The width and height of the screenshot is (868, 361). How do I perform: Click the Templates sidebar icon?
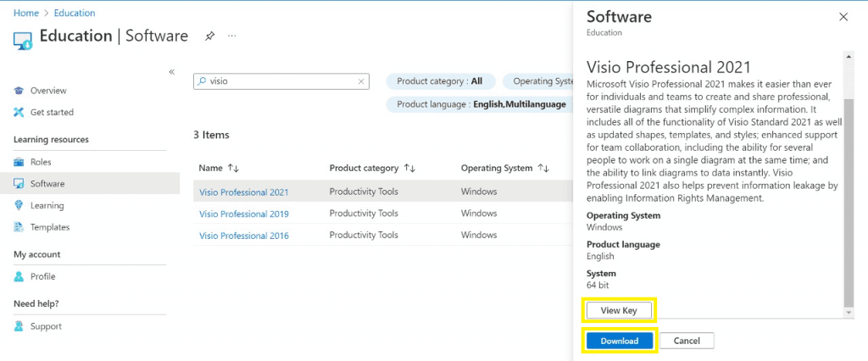tap(19, 227)
